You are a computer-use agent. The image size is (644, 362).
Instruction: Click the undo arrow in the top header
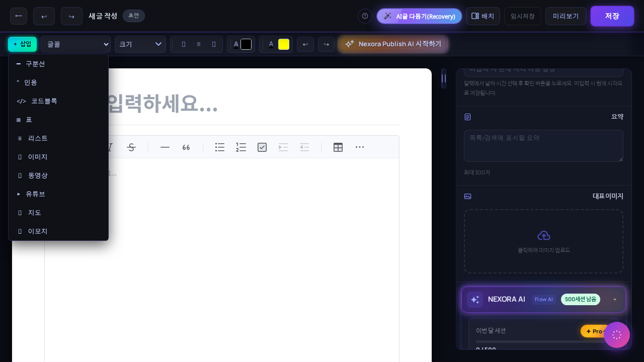pyautogui.click(x=44, y=16)
